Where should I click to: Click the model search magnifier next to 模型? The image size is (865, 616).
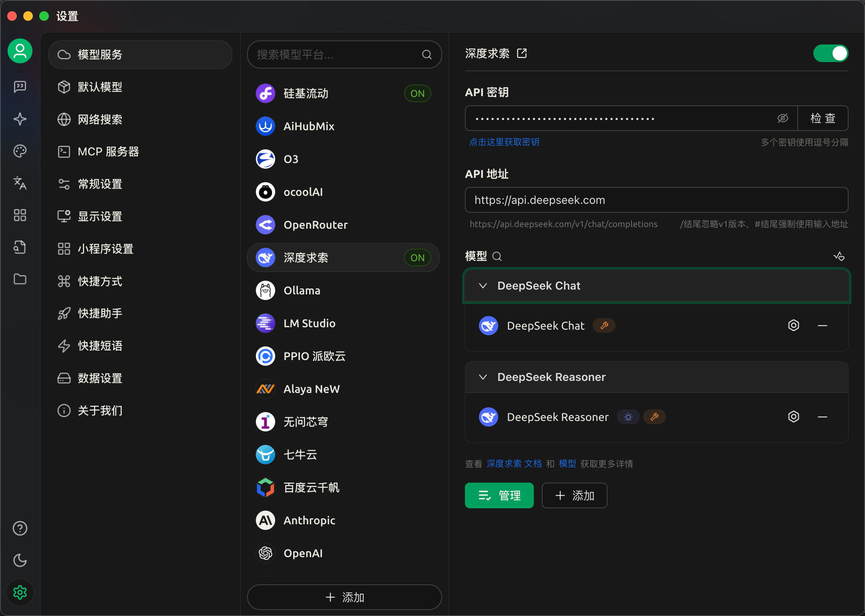pyautogui.click(x=497, y=256)
